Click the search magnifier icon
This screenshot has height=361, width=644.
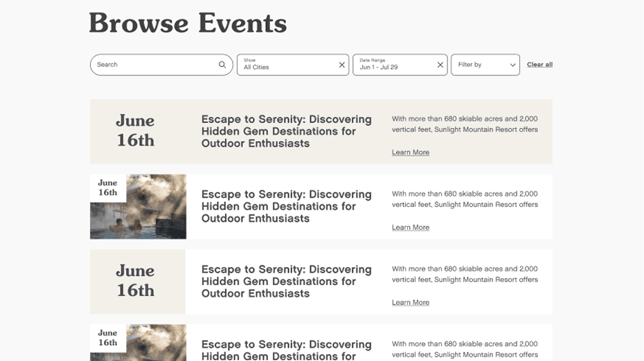tap(222, 64)
